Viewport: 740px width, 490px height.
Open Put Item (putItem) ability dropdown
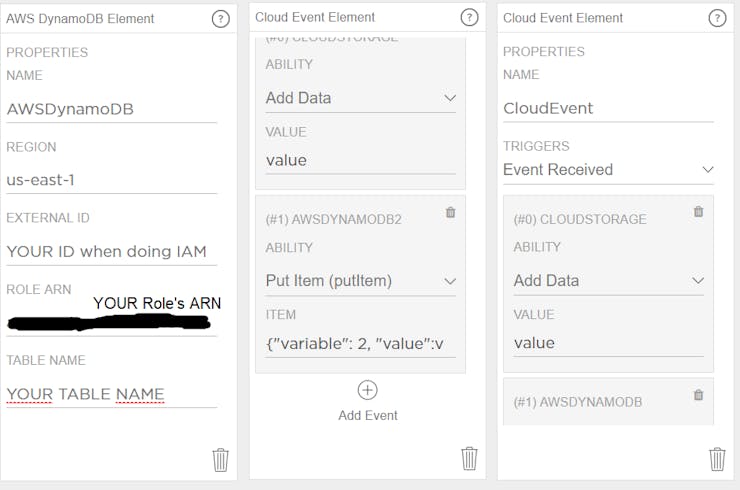[x=361, y=281]
